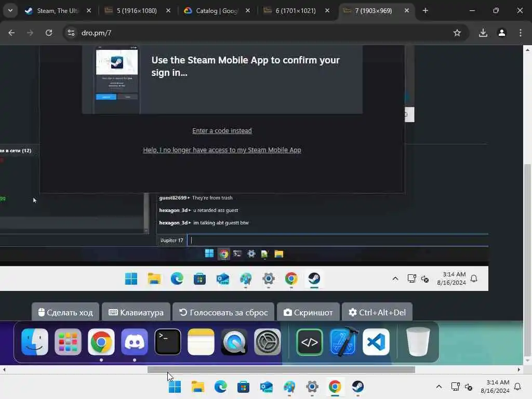532x399 pixels.
Task: Click Start button in inner white taskbar
Action: coord(131,278)
